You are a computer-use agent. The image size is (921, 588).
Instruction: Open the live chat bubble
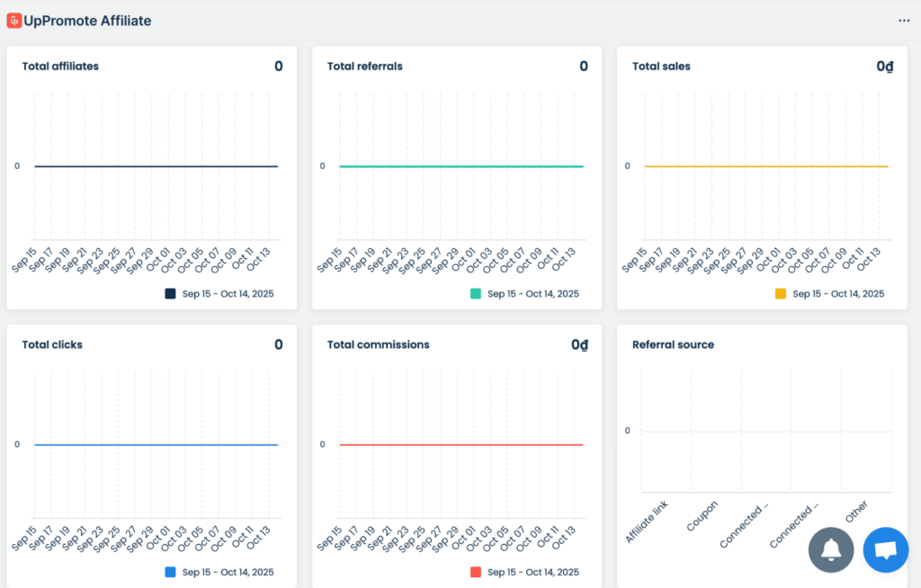tap(885, 549)
